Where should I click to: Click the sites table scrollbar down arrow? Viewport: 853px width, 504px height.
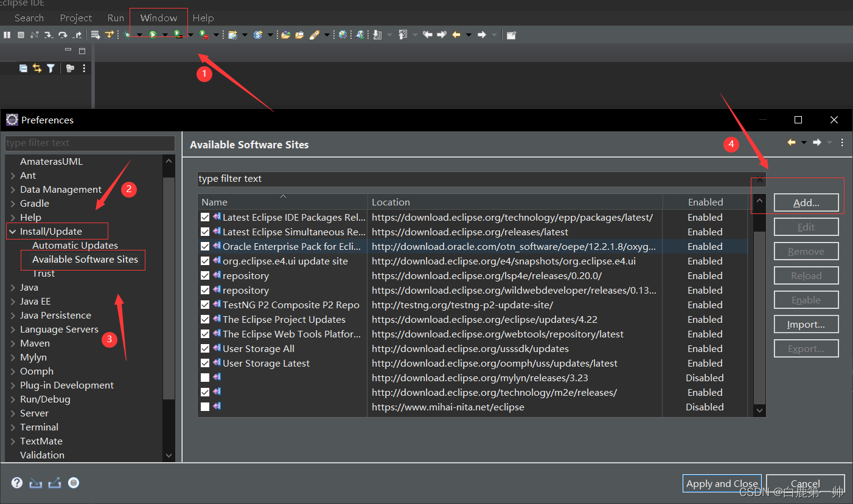[759, 410]
